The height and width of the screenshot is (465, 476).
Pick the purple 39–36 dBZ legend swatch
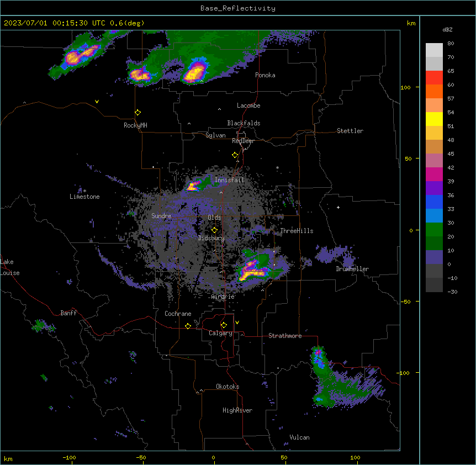pos(434,188)
